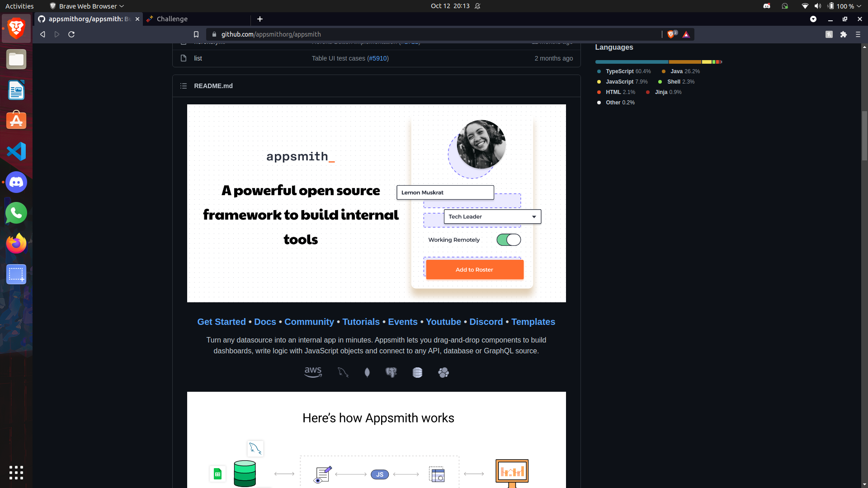Reload the GitHub page

coord(71,34)
